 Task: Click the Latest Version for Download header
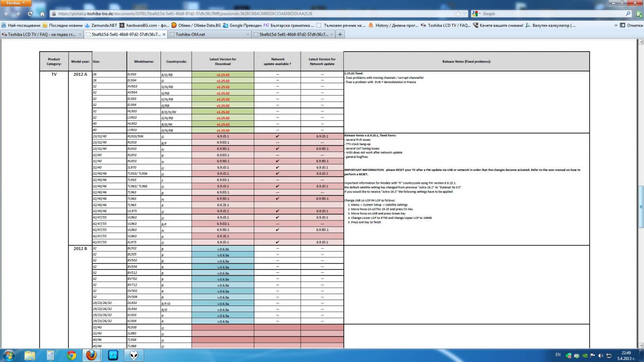223,61
